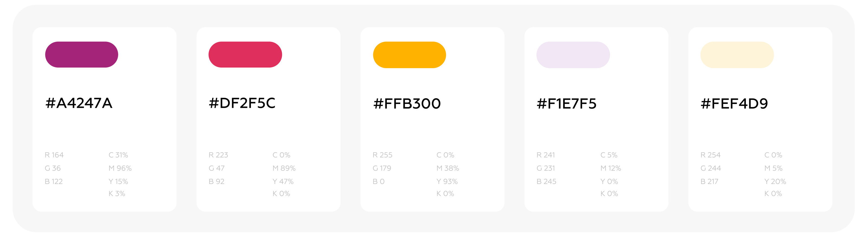Viewport: 868px width, 237px height.
Task: Select the #F1E7F5 hex code text
Action: [x=567, y=103]
